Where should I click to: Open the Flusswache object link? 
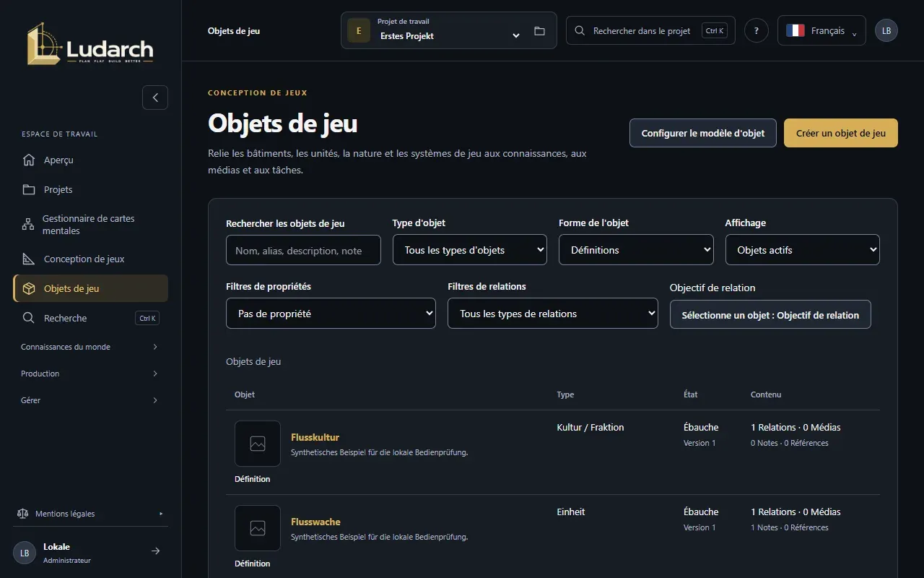(315, 522)
